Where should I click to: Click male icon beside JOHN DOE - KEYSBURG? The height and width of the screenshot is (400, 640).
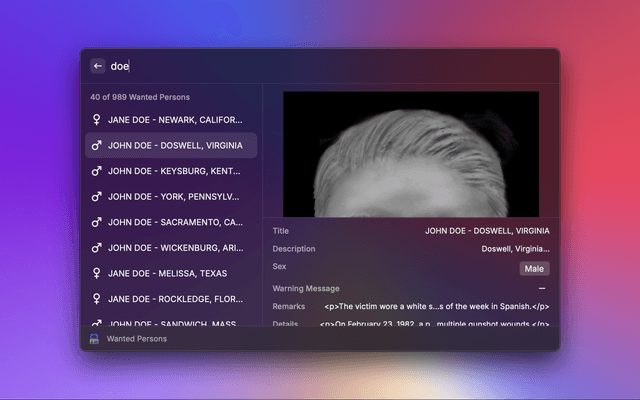pos(96,171)
